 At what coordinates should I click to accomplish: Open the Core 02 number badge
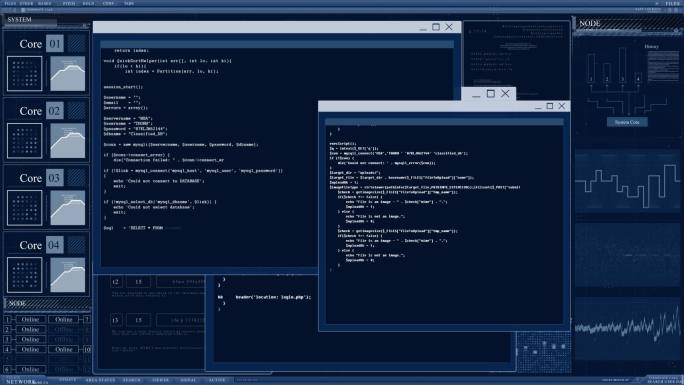[55, 111]
